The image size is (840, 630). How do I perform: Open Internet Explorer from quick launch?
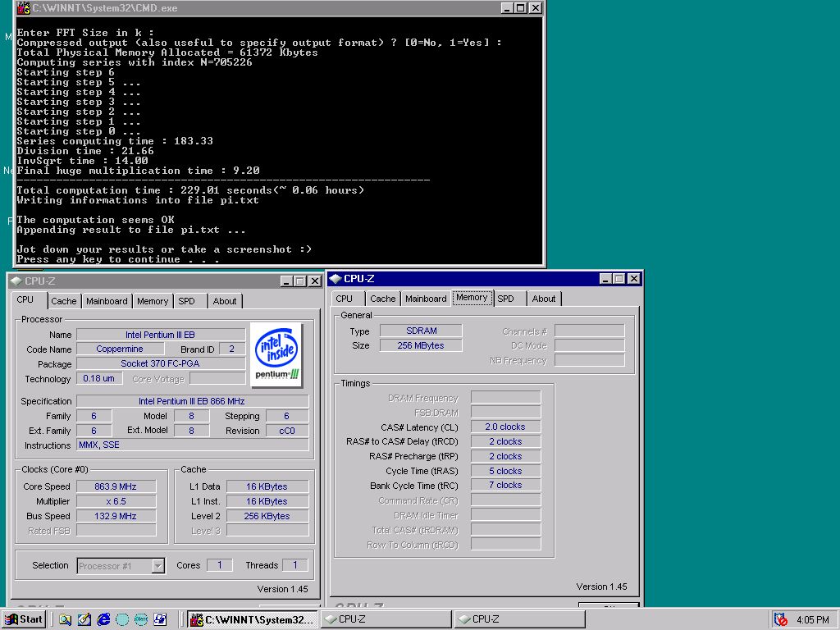(103, 619)
